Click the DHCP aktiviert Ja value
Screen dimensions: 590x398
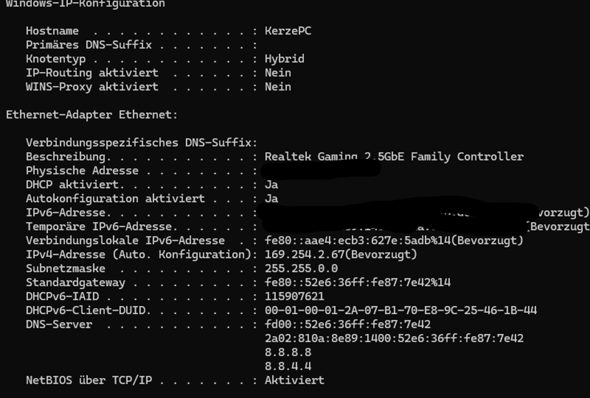[x=271, y=185]
